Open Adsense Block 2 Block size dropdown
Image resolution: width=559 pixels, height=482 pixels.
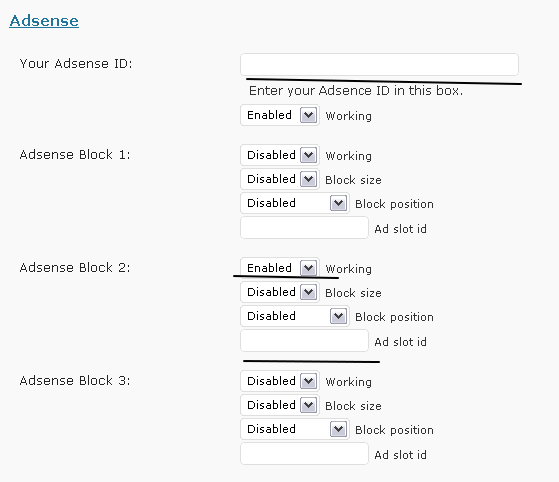point(280,292)
